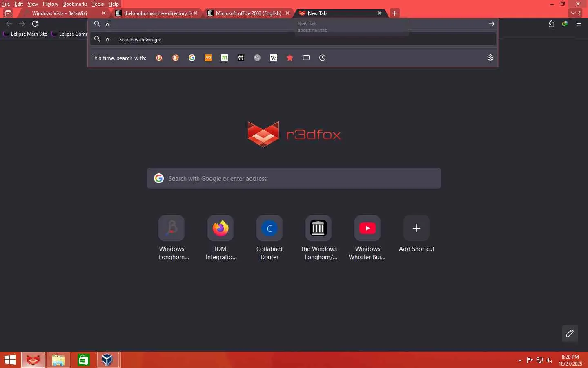Search this time in open Tabs
The height and width of the screenshot is (368, 588).
pos(306,58)
